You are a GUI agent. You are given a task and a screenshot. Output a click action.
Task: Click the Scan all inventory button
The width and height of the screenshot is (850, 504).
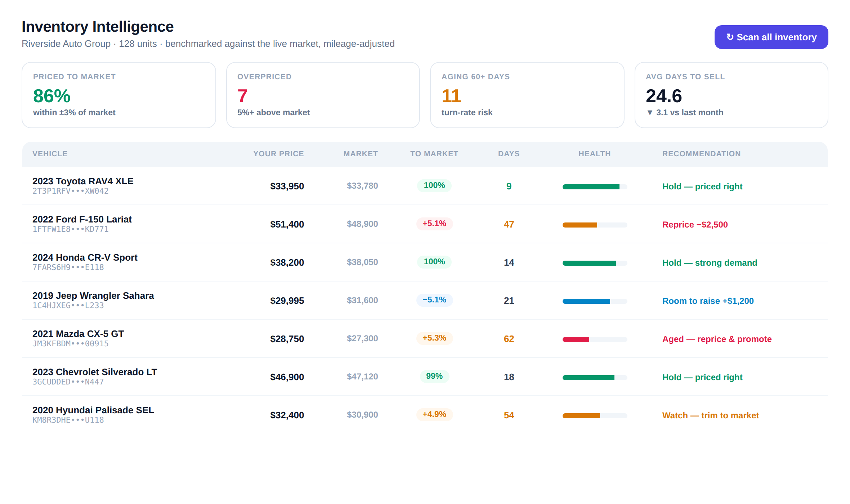(771, 37)
